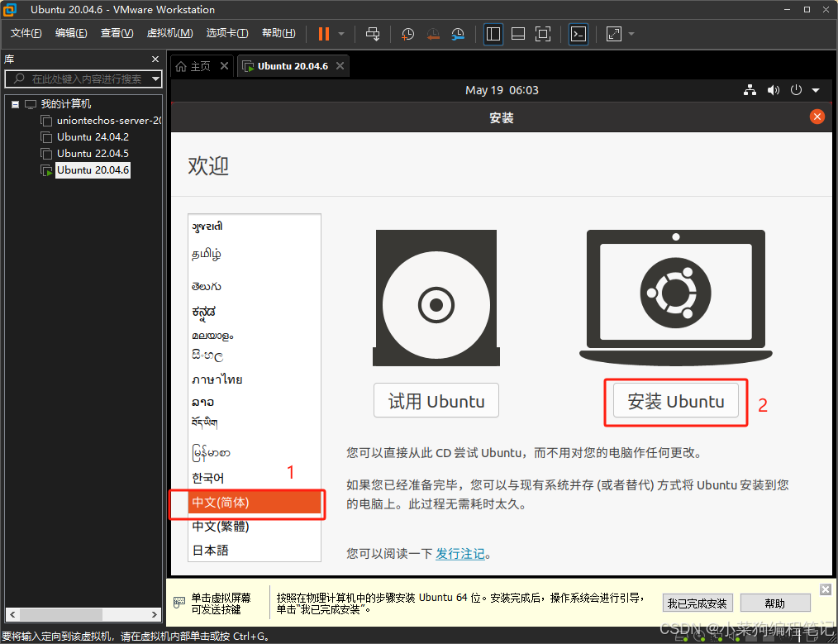Open the 发行注记 release notes link

[459, 554]
